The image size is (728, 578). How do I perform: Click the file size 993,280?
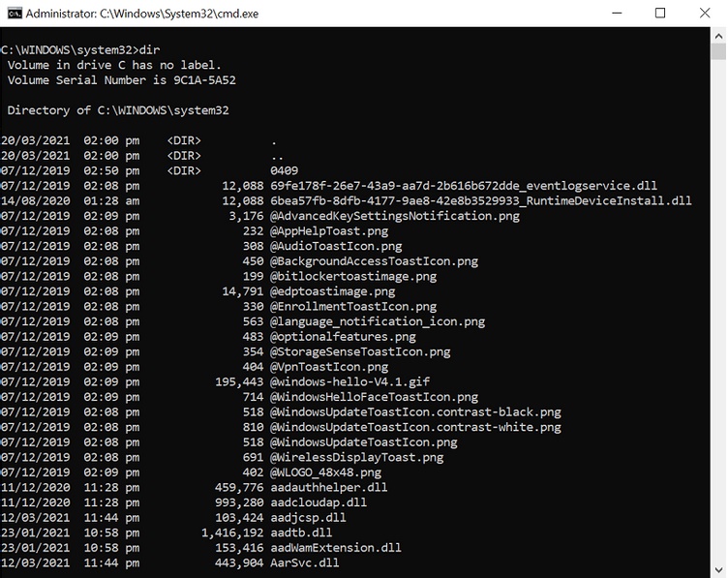(x=239, y=502)
